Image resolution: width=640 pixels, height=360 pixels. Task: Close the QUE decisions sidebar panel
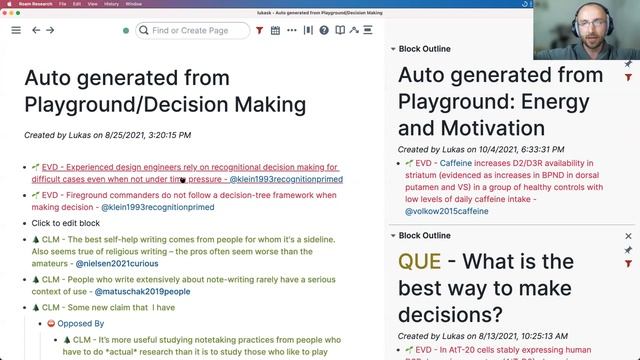point(628,236)
